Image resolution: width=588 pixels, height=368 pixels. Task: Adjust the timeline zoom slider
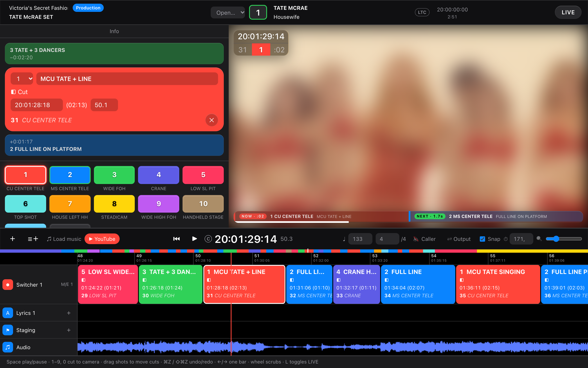point(564,239)
